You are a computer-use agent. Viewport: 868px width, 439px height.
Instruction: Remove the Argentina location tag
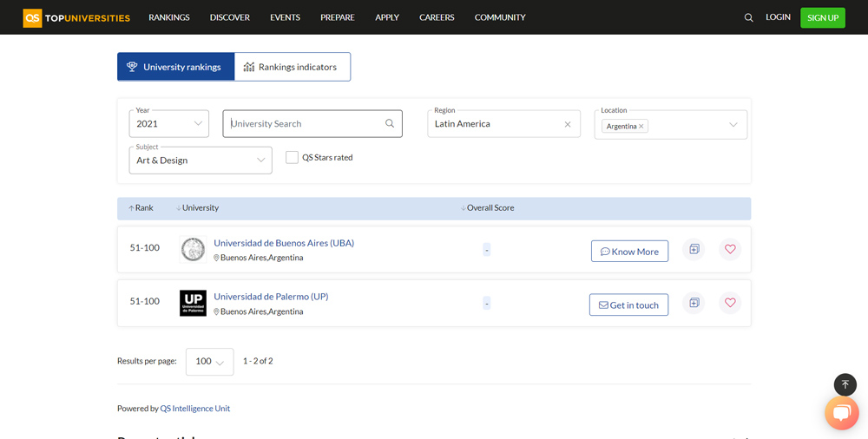[641, 126]
